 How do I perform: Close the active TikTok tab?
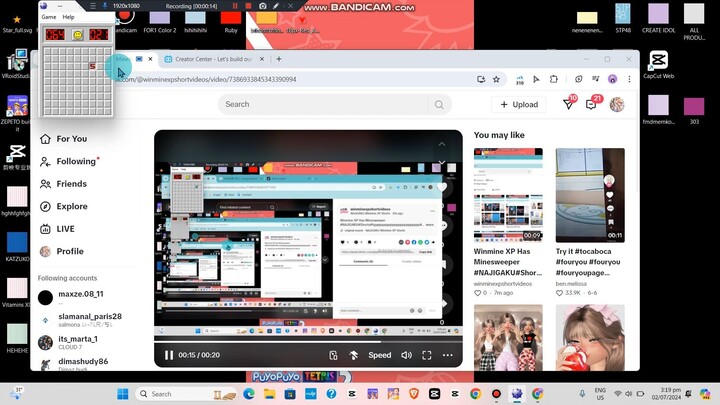pos(150,59)
